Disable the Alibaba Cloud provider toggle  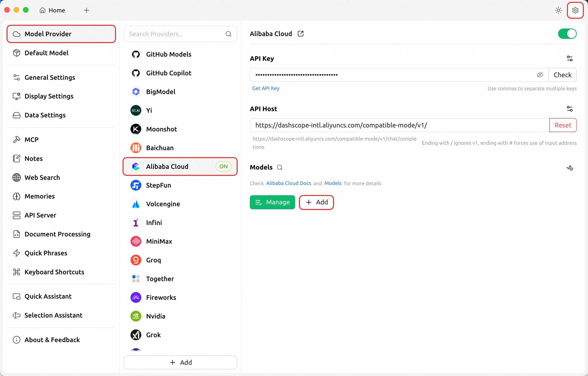pyautogui.click(x=567, y=34)
